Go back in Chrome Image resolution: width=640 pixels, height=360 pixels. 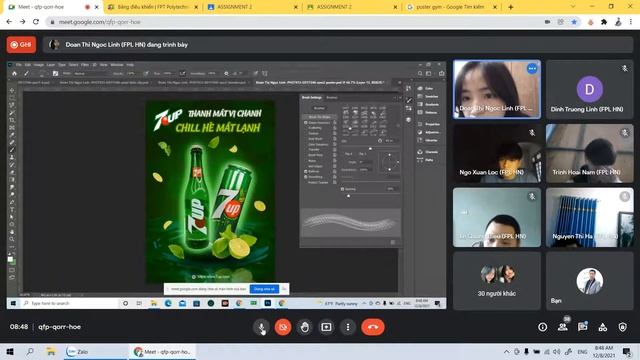click(9, 22)
